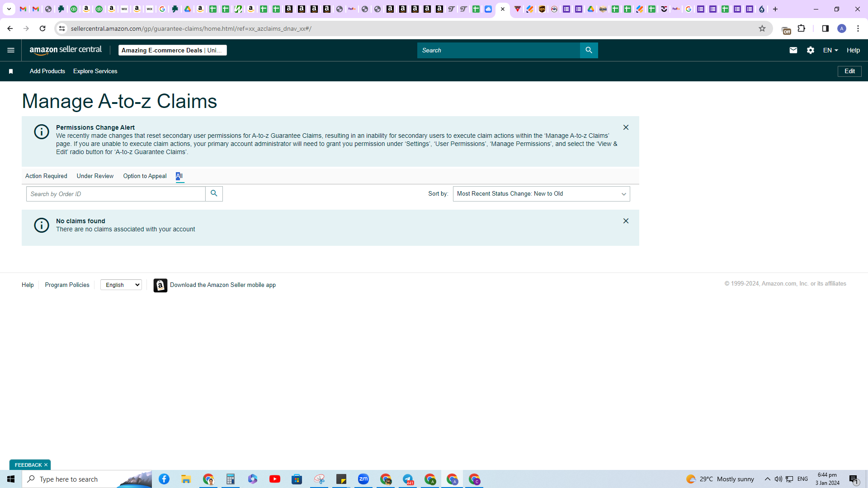This screenshot has height=488, width=868.
Task: Open the footer English language selector
Action: click(x=121, y=285)
